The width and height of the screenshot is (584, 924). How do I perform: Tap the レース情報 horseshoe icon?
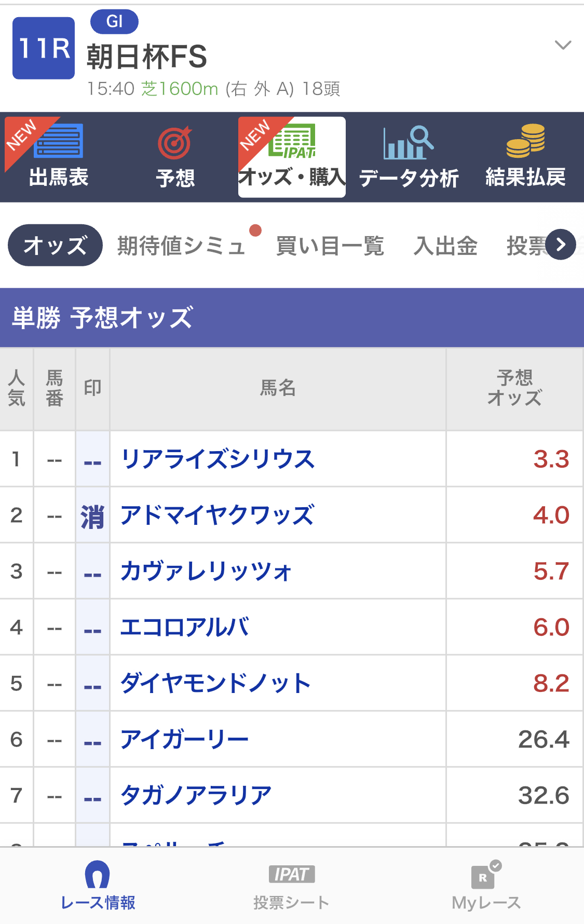98,875
